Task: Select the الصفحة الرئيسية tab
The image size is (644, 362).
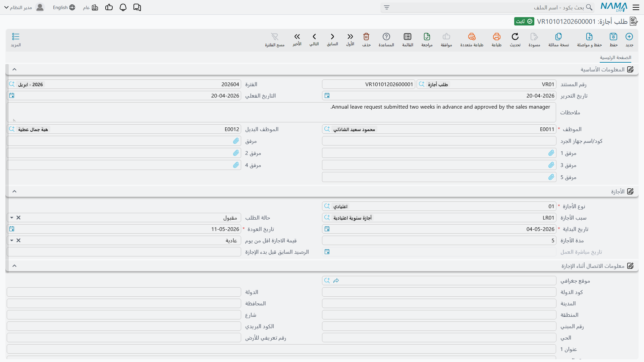Action: (615, 58)
